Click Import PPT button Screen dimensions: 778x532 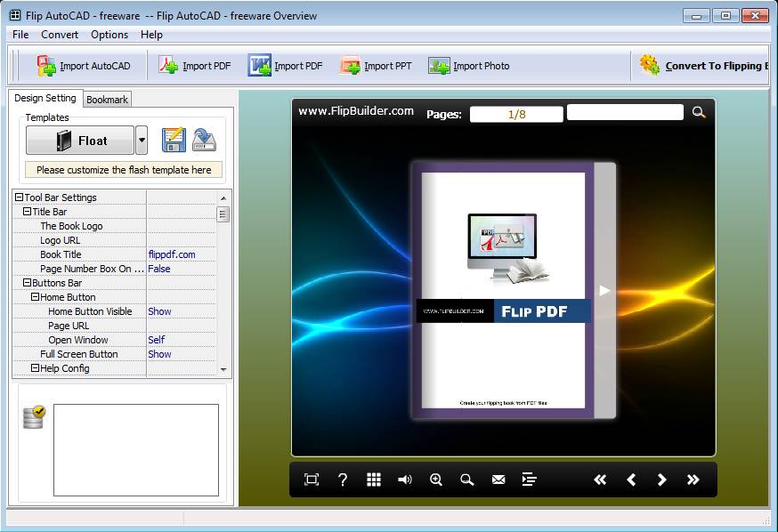click(377, 66)
